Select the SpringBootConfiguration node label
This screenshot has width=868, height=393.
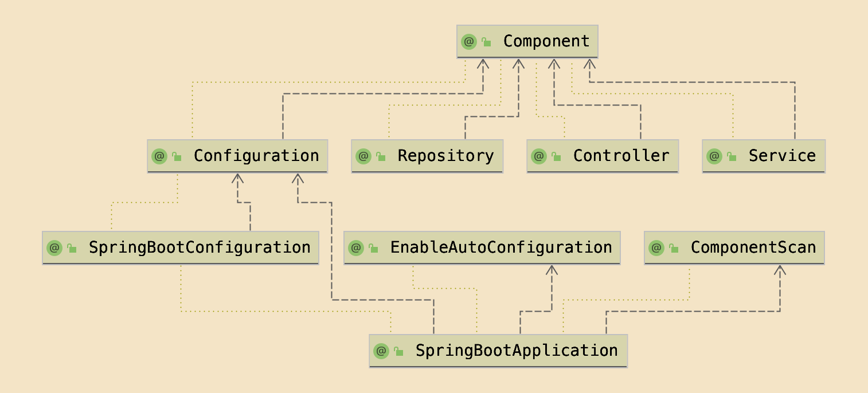(x=200, y=247)
